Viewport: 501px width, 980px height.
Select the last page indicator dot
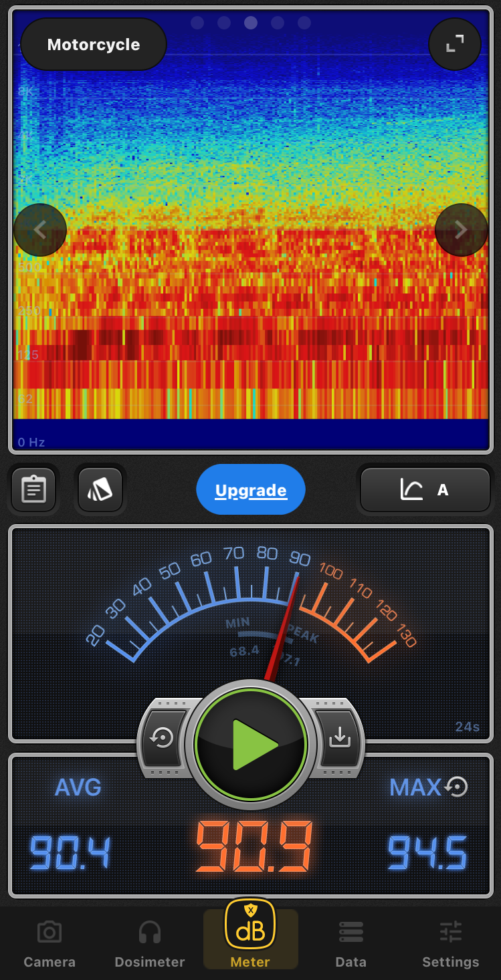[304, 23]
